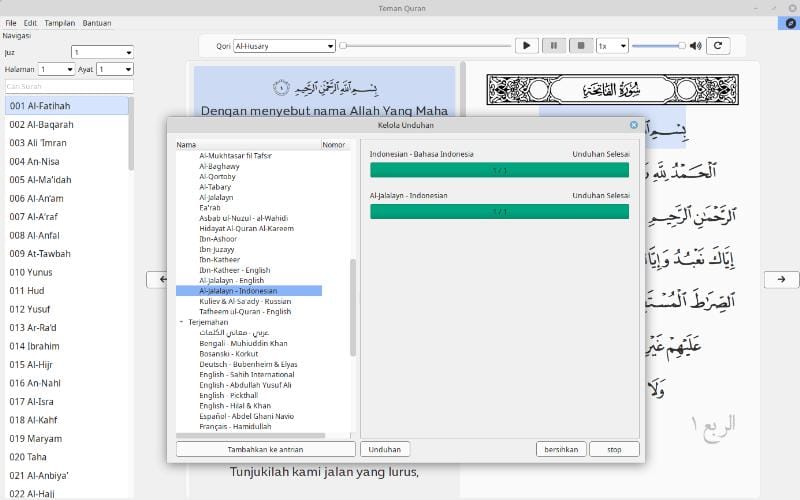800x500 pixels.
Task: Collapse the Terjemahan tree group
Action: [182, 322]
